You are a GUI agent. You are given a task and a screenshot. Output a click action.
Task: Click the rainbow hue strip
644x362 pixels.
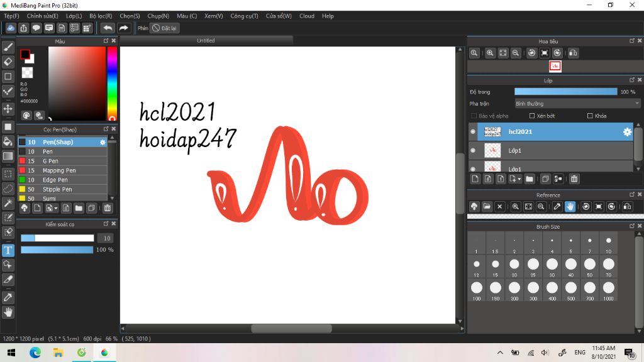click(x=112, y=83)
